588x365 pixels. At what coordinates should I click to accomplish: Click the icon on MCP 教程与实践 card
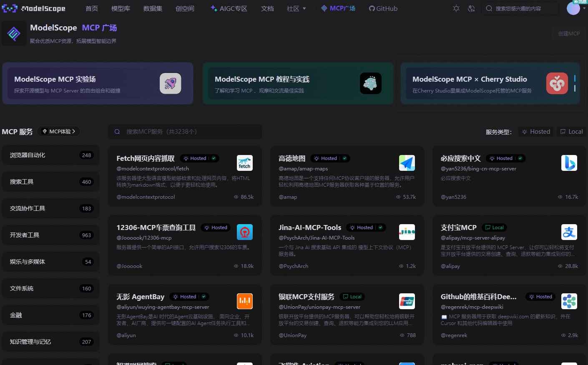tap(370, 83)
